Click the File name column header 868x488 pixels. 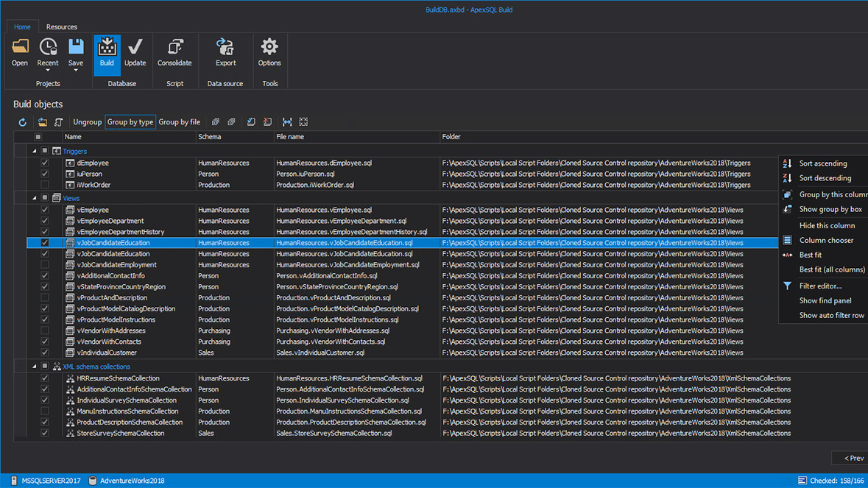[x=356, y=137]
